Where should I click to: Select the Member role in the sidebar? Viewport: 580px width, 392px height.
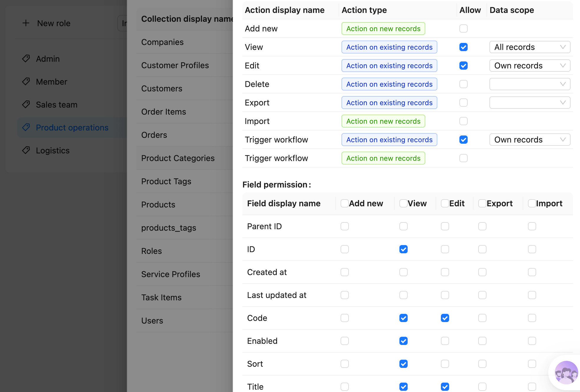[x=52, y=81]
